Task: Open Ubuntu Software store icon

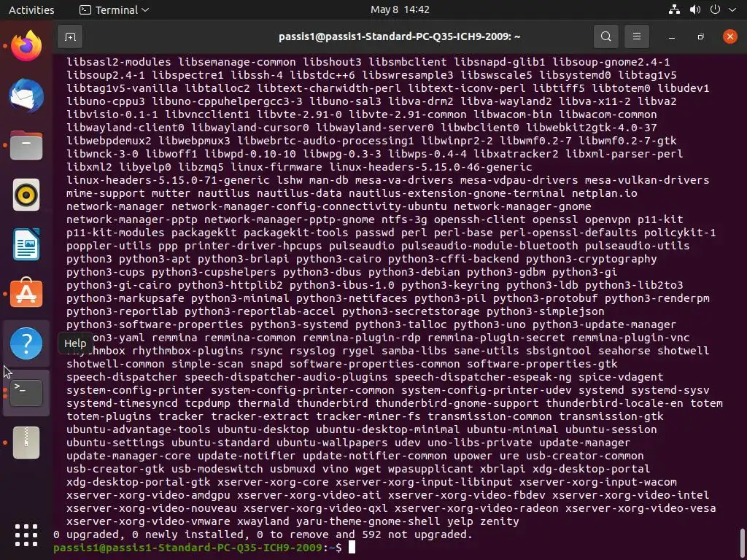Action: (26, 293)
